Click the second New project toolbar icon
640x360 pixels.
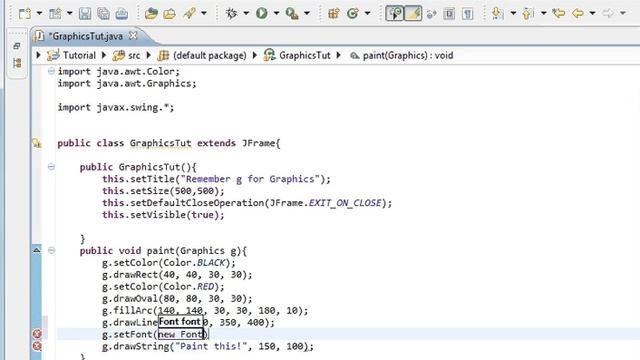click(x=55, y=13)
